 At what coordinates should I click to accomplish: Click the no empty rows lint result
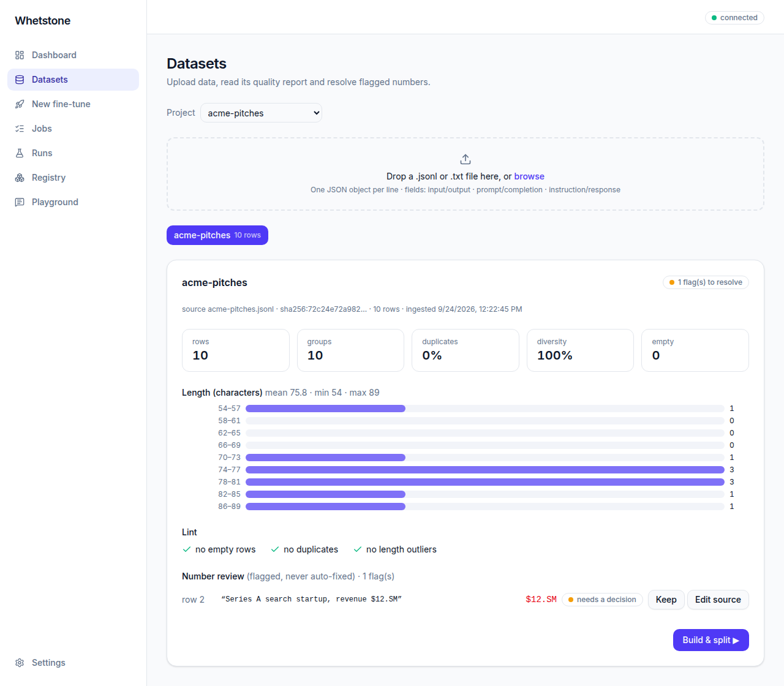[219, 549]
